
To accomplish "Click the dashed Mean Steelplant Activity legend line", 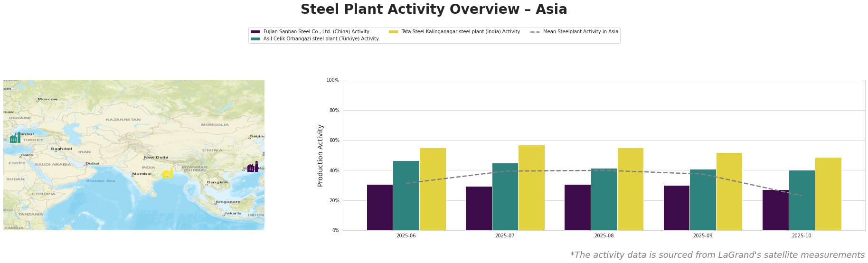I will click(535, 32).
